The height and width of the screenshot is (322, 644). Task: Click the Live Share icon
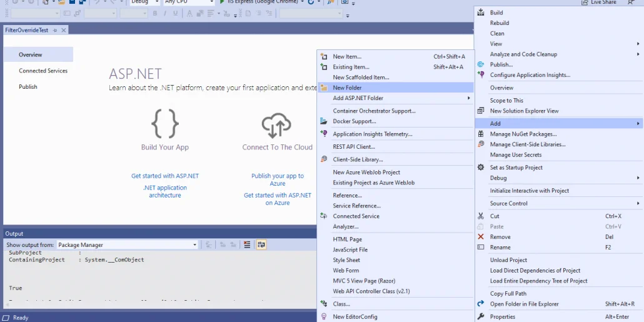click(x=585, y=3)
